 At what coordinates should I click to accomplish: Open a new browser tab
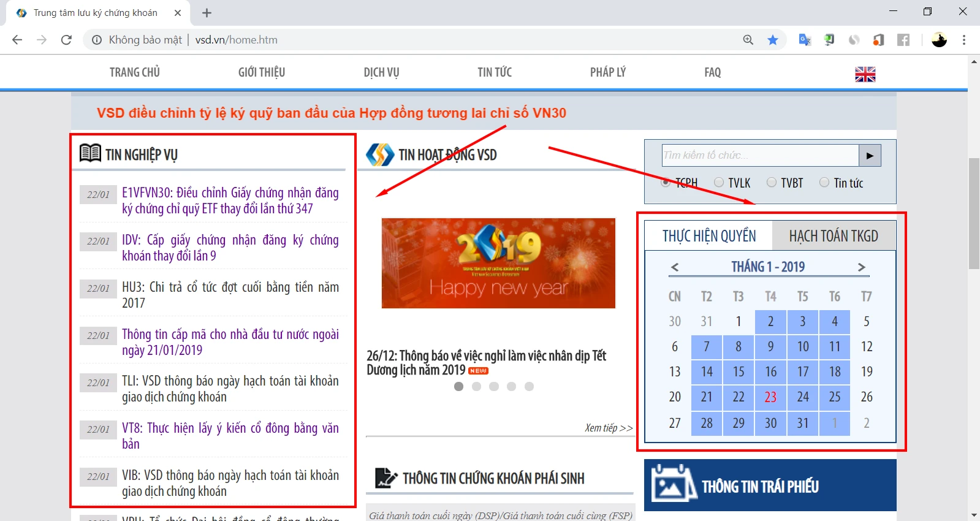click(207, 13)
